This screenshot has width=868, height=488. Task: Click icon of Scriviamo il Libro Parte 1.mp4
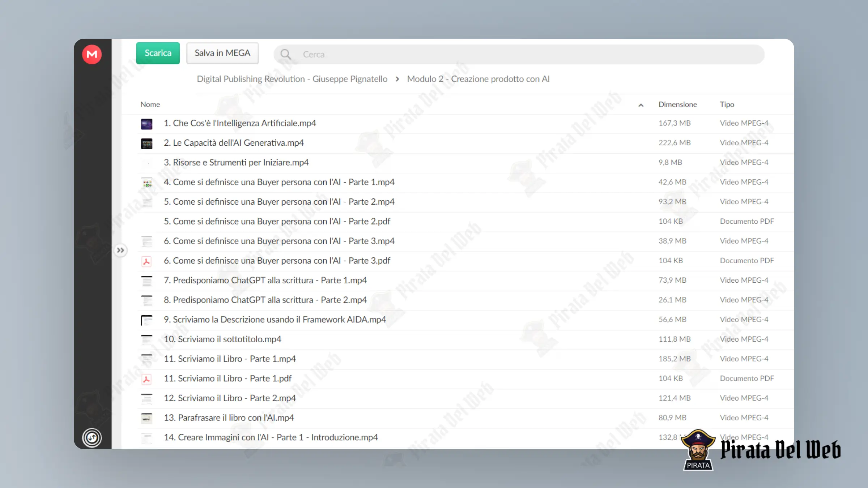coord(146,360)
